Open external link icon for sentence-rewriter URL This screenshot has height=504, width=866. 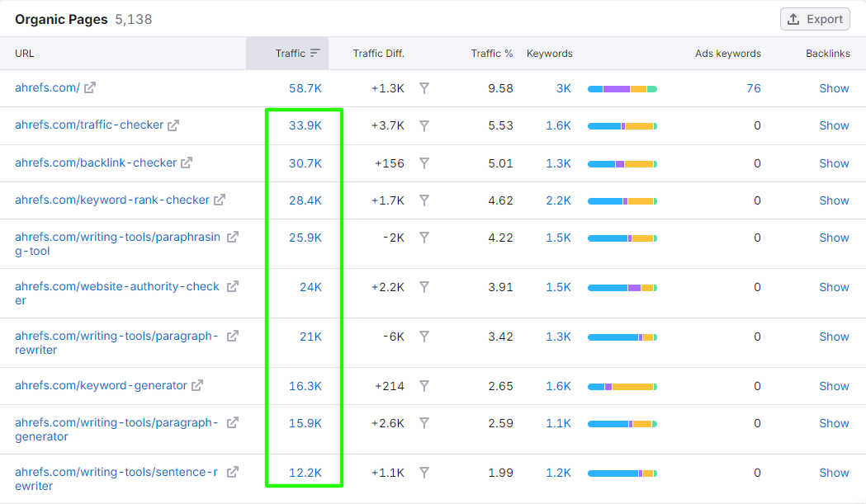(233, 472)
